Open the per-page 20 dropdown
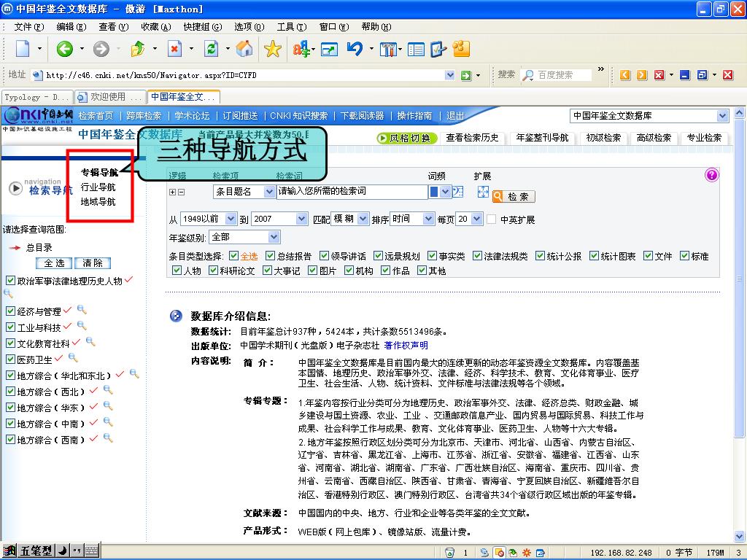The width and height of the screenshot is (747, 560). 477,219
